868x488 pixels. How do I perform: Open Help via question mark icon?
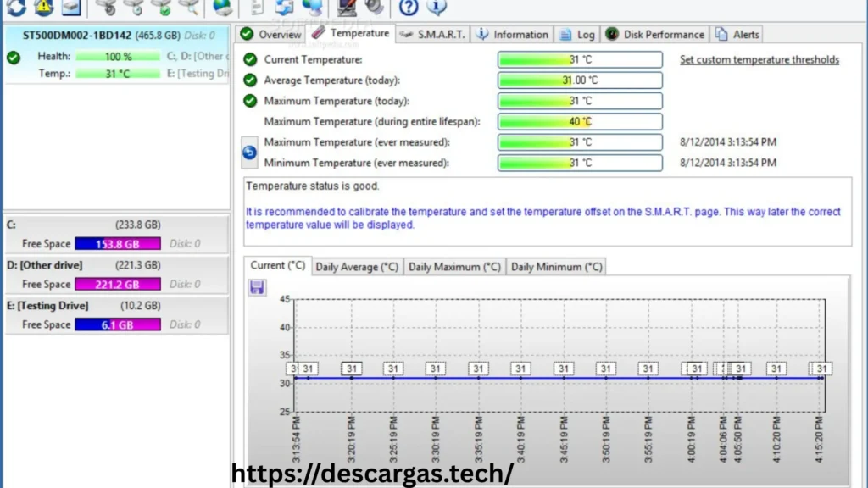click(x=409, y=7)
